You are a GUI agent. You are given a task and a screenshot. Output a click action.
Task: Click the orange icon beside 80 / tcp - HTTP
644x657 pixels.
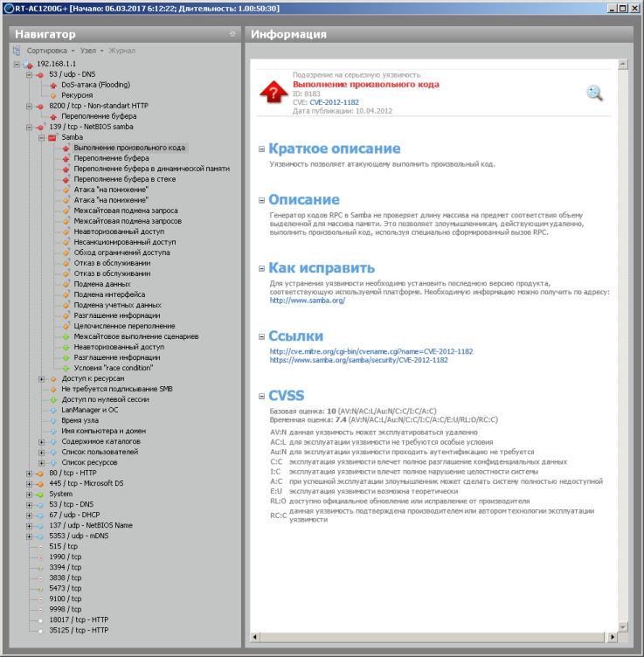pyautogui.click(x=40, y=474)
